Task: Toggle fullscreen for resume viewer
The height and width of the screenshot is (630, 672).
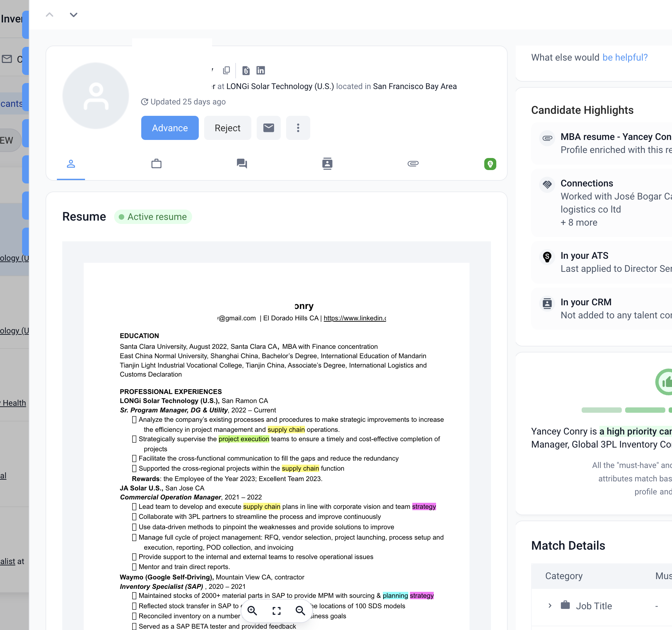Action: tap(276, 610)
